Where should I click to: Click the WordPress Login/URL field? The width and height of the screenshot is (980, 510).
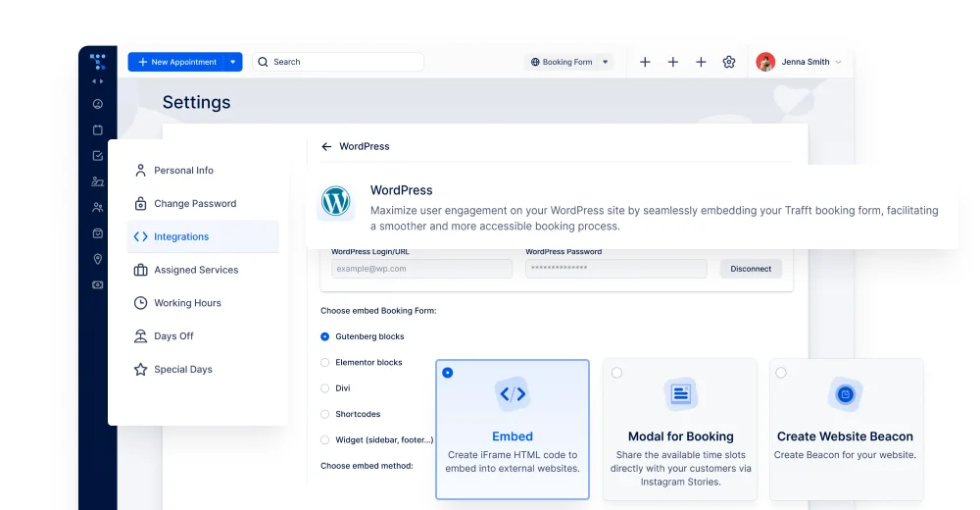pyautogui.click(x=421, y=269)
